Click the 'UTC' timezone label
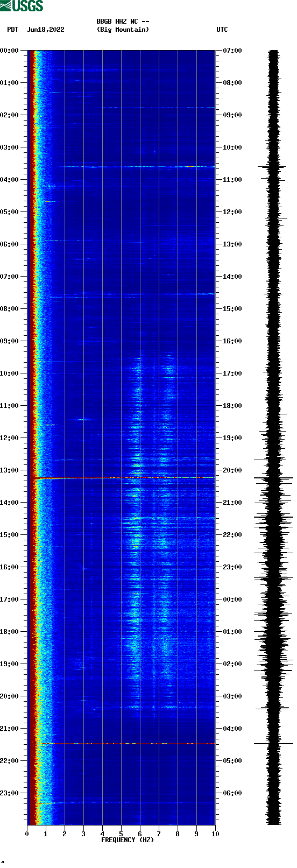The image size is (297, 868). [x=222, y=30]
